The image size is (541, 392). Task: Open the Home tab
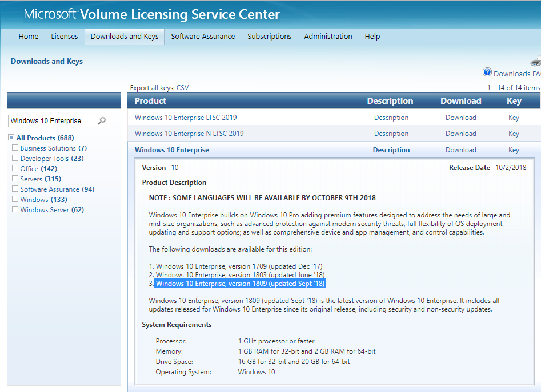point(29,36)
